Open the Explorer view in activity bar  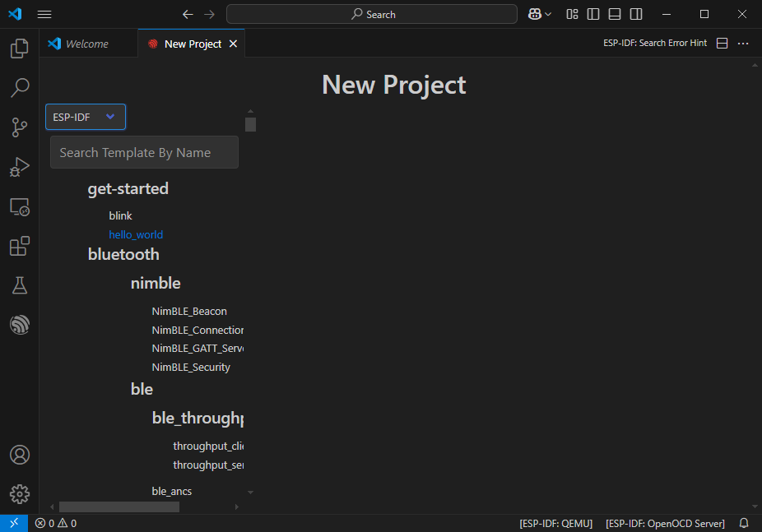coord(20,48)
